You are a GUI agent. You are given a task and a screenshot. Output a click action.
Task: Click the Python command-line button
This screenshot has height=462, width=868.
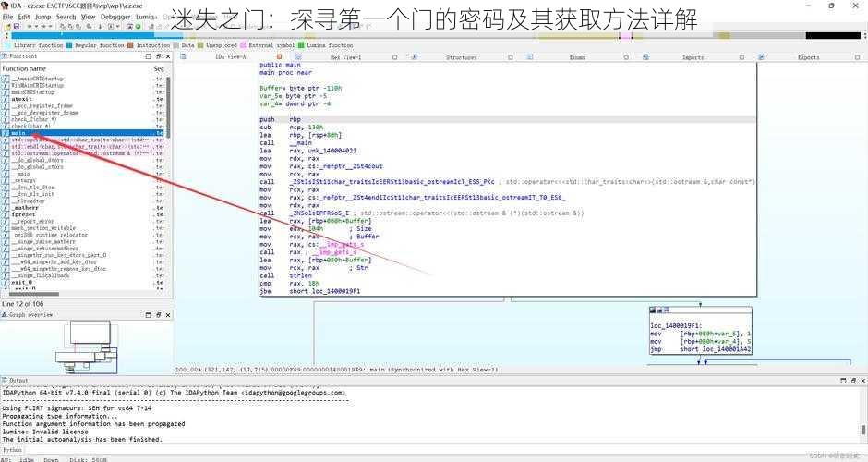coord(12,450)
